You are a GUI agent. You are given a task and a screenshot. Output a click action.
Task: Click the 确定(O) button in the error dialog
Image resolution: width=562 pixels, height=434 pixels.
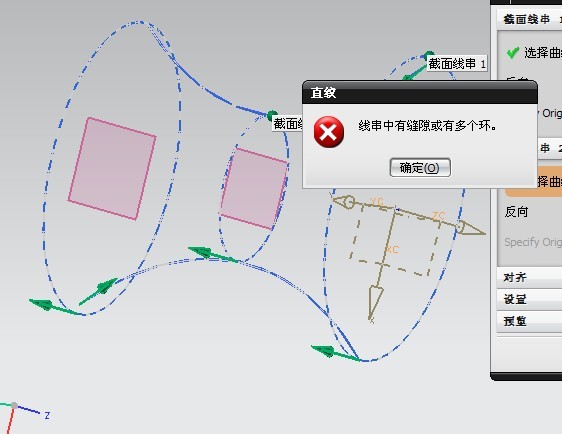[x=420, y=167]
